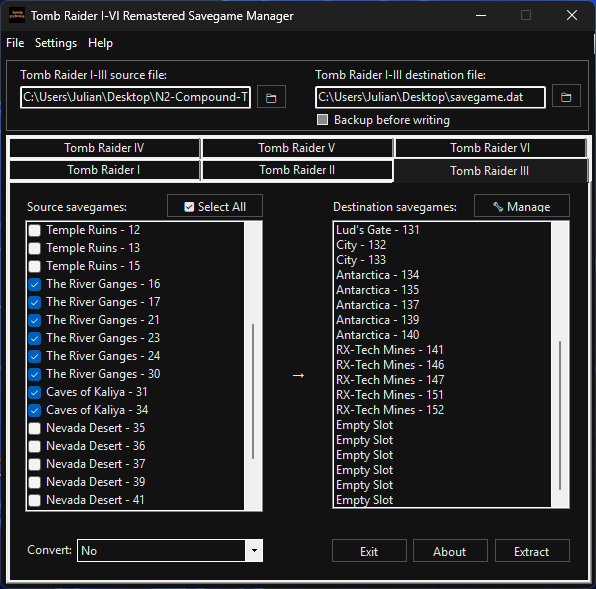Check Nevada Desert - 39 savegame
The image size is (596, 589).
click(35, 482)
